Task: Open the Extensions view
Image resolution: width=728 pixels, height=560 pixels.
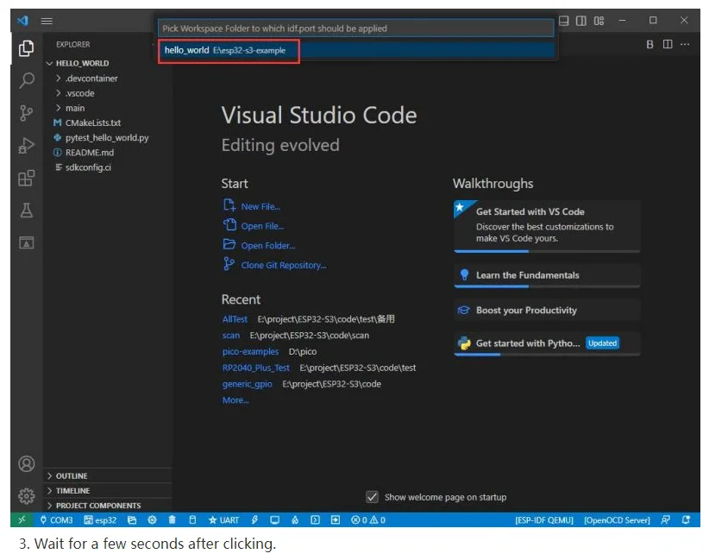Action: click(x=27, y=178)
